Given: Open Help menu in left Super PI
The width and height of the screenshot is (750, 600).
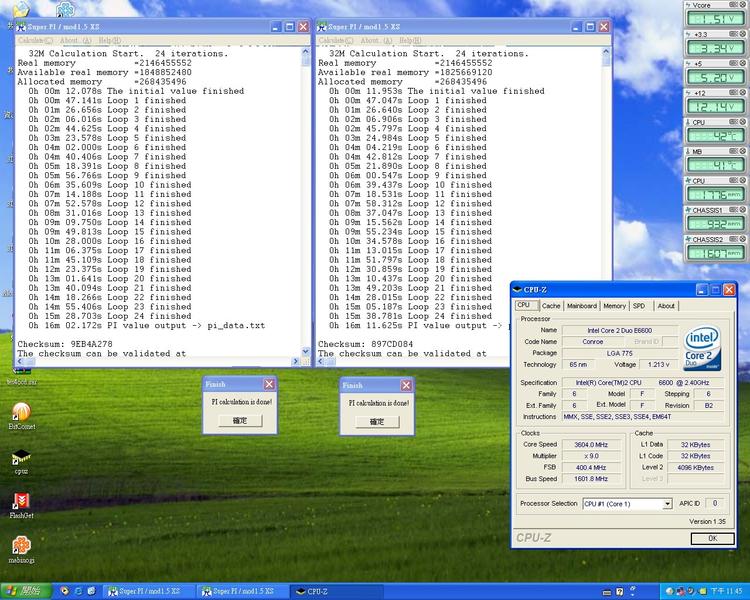Looking at the screenshot, I should (110, 40).
